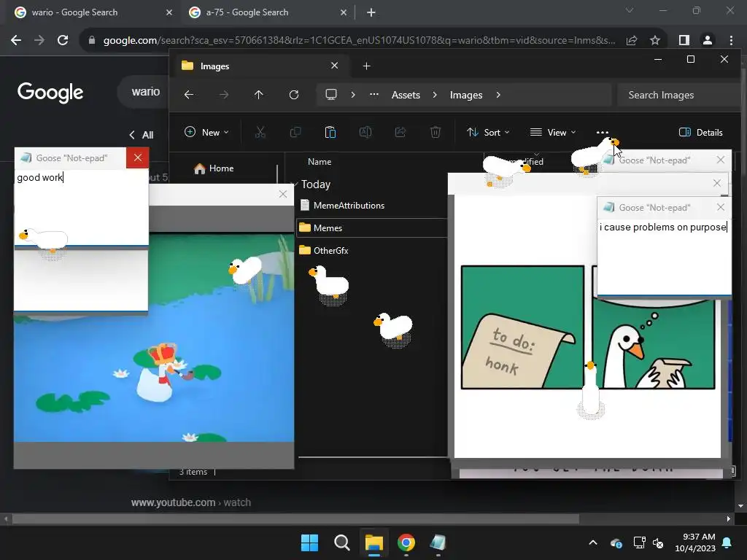This screenshot has width=747, height=560.
Task: Go back in Chrome browser
Action: [x=16, y=40]
